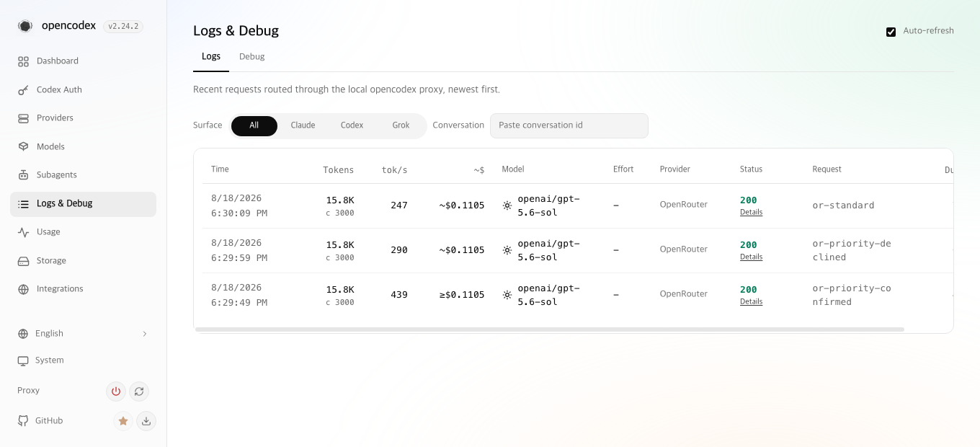Filter logs by Codex surface

[352, 125]
